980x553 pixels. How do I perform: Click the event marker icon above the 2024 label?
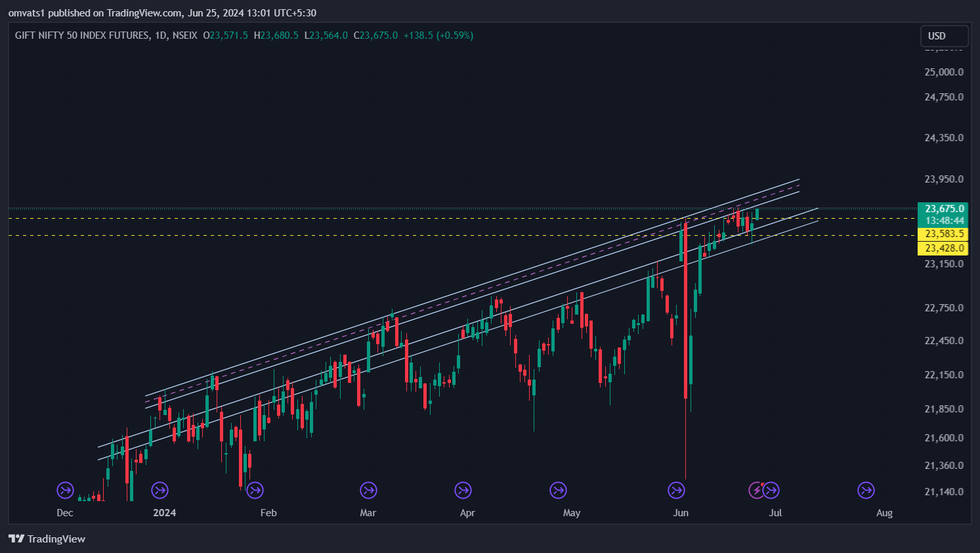[160, 490]
